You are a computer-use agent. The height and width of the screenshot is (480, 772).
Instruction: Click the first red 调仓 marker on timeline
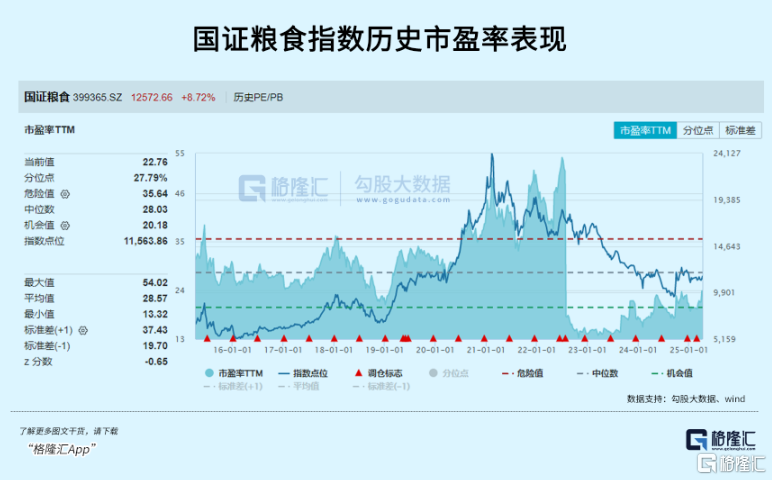[x=207, y=338]
